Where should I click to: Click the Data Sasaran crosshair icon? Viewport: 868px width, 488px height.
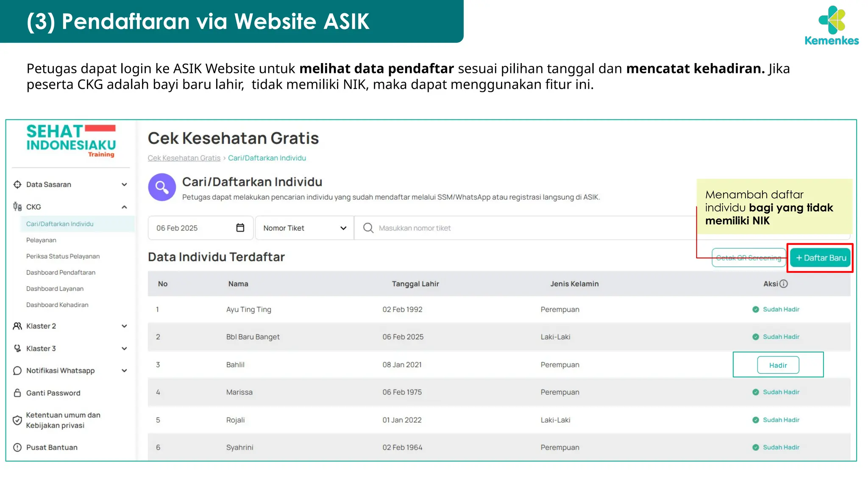[x=17, y=184]
